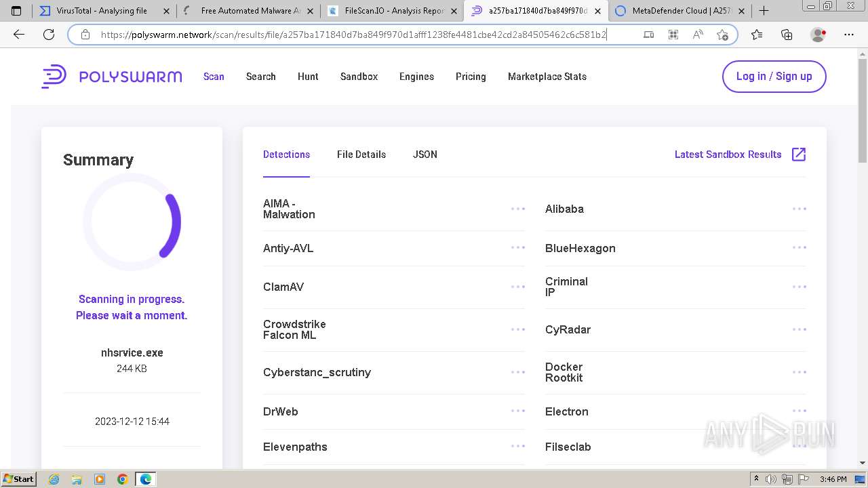This screenshot has height=488, width=868.
Task: Expand Elevenpaths result dots
Action: coord(518,447)
